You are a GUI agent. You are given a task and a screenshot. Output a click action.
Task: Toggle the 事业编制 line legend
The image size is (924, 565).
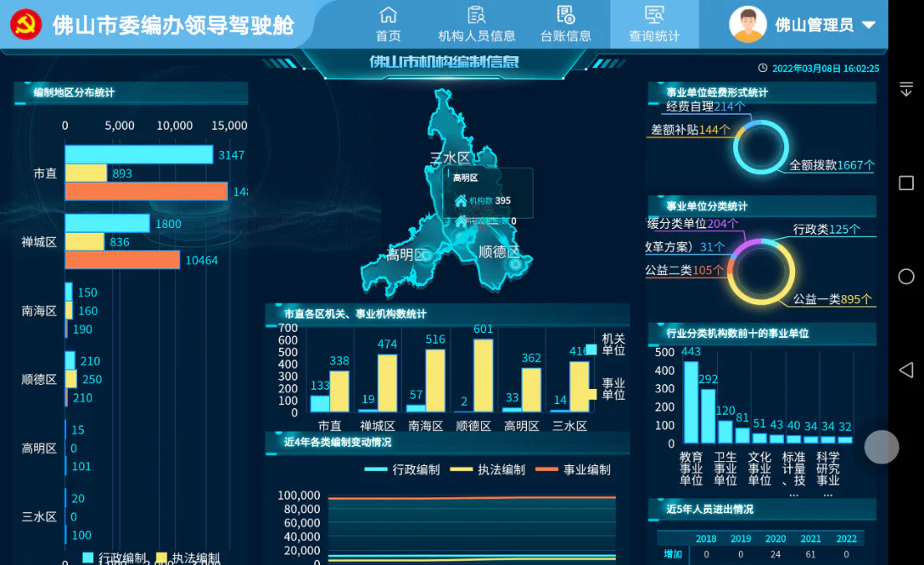[x=573, y=469]
